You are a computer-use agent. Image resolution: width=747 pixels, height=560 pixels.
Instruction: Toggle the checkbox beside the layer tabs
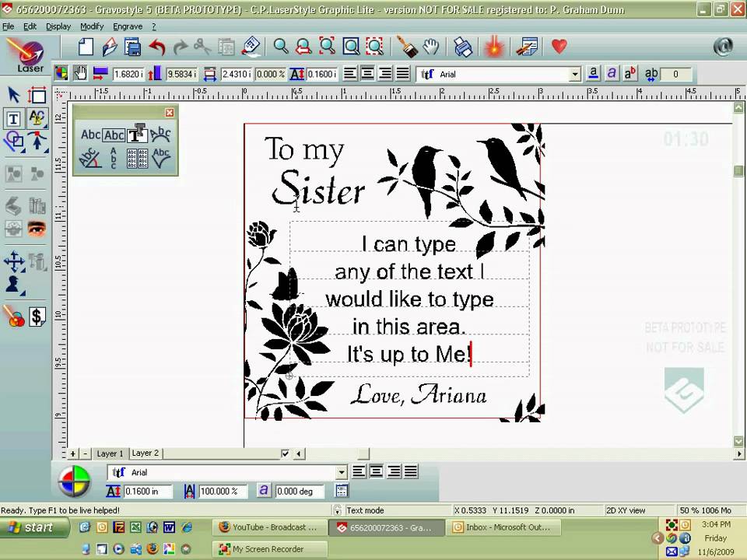point(285,453)
